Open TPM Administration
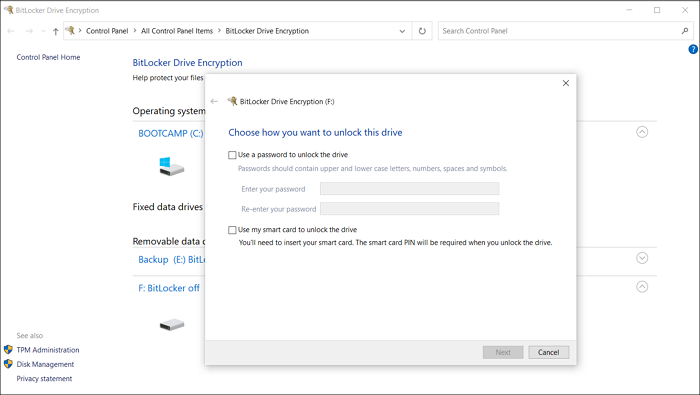 click(48, 350)
